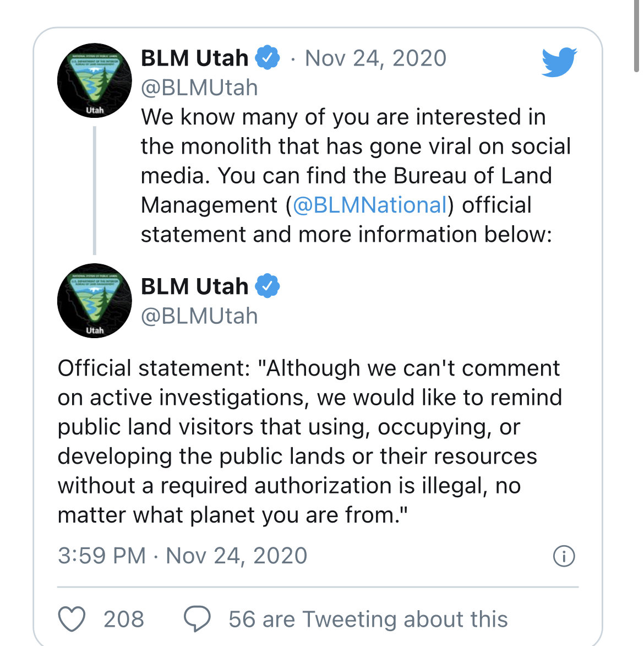Open the Nov 24, 2020 date in header
This screenshot has width=644, height=646.
375,58
